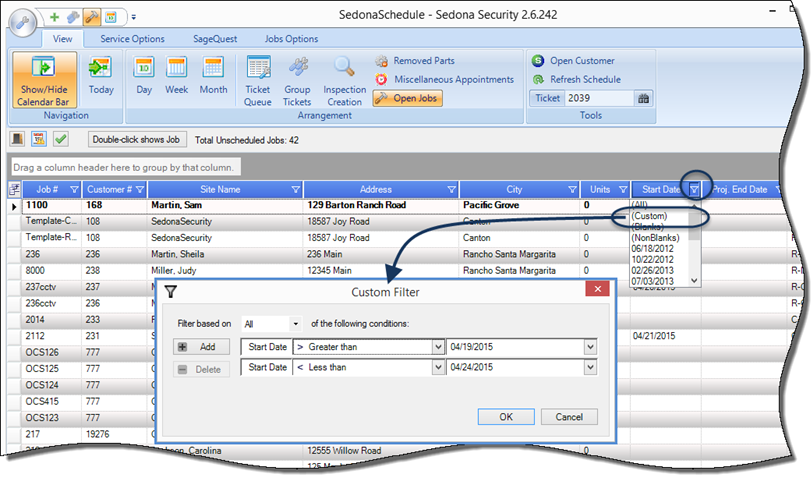Choose (Custom) in filter list
Viewport: 811px width, 477px height.
click(649, 216)
